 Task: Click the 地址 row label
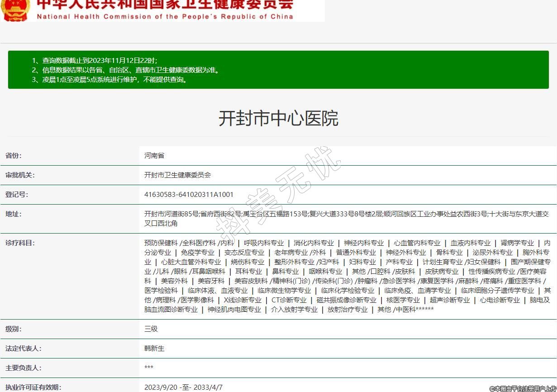[14, 214]
